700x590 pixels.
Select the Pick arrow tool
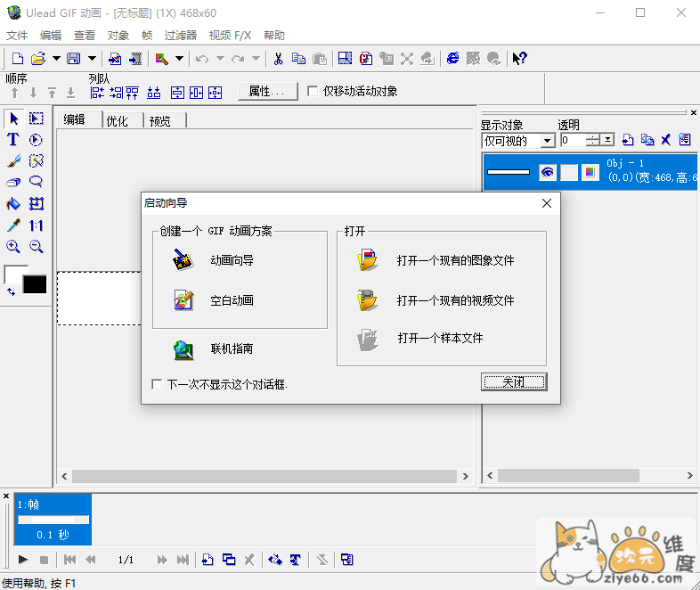pyautogui.click(x=14, y=119)
